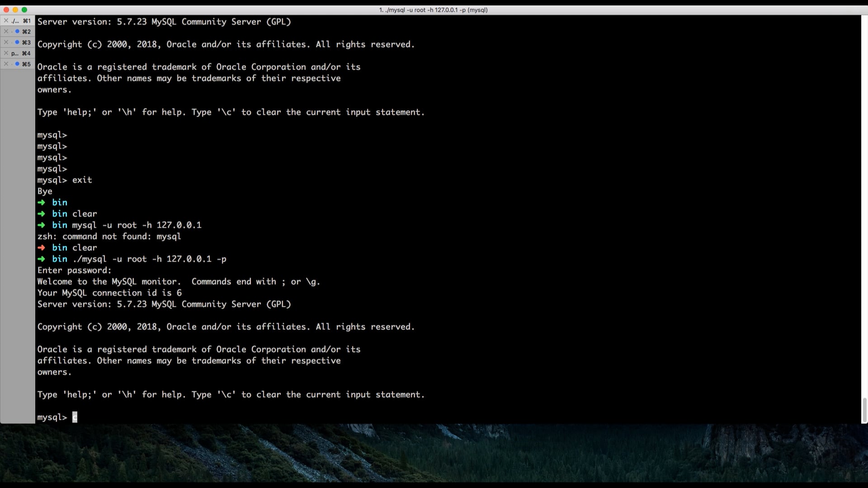This screenshot has width=868, height=488.
Task: Switch to terminal tab ⌘5
Action: [26, 64]
